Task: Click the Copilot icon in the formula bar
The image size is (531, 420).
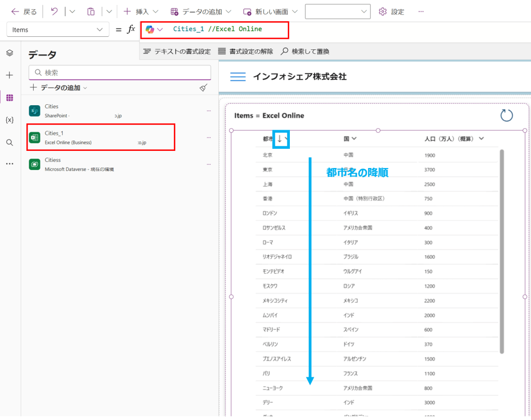Action: point(150,30)
